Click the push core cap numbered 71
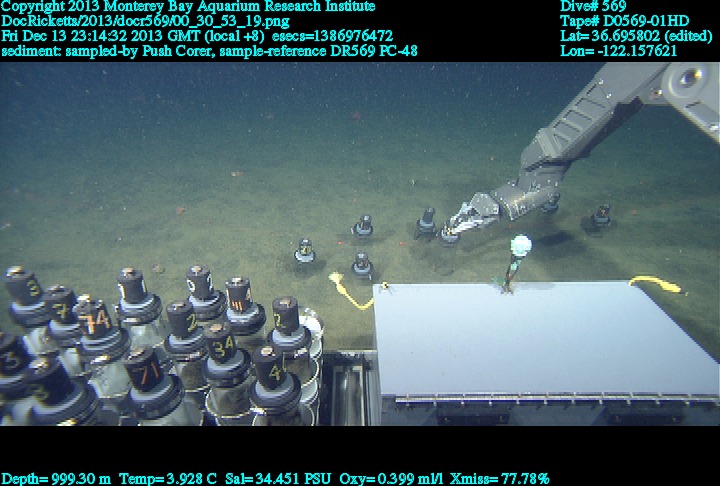 [144, 369]
